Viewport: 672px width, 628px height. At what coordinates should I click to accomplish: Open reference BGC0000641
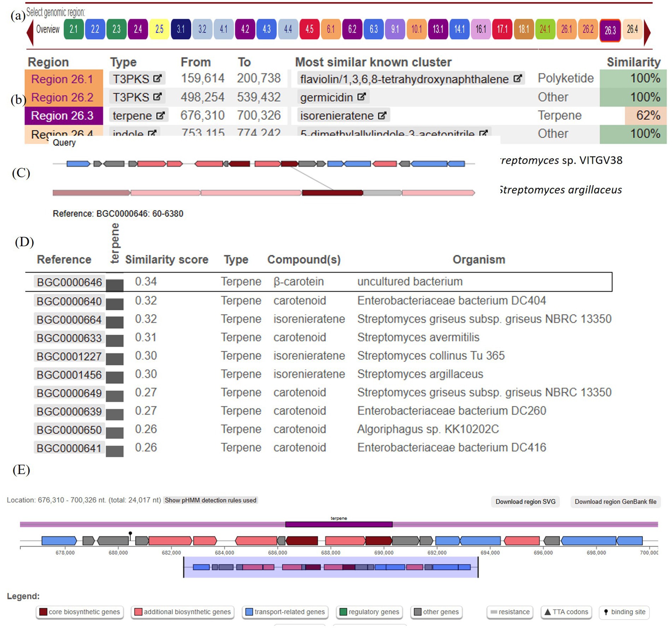[x=70, y=448]
